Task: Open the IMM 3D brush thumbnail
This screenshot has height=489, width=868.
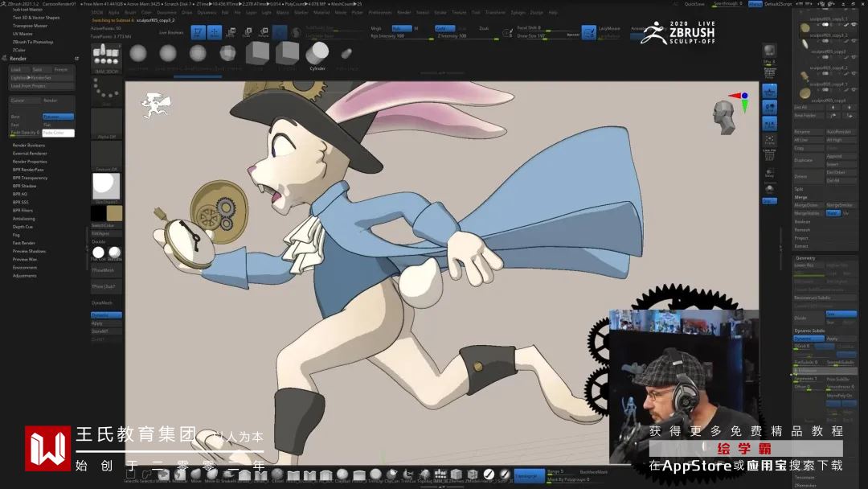Action: (106, 58)
